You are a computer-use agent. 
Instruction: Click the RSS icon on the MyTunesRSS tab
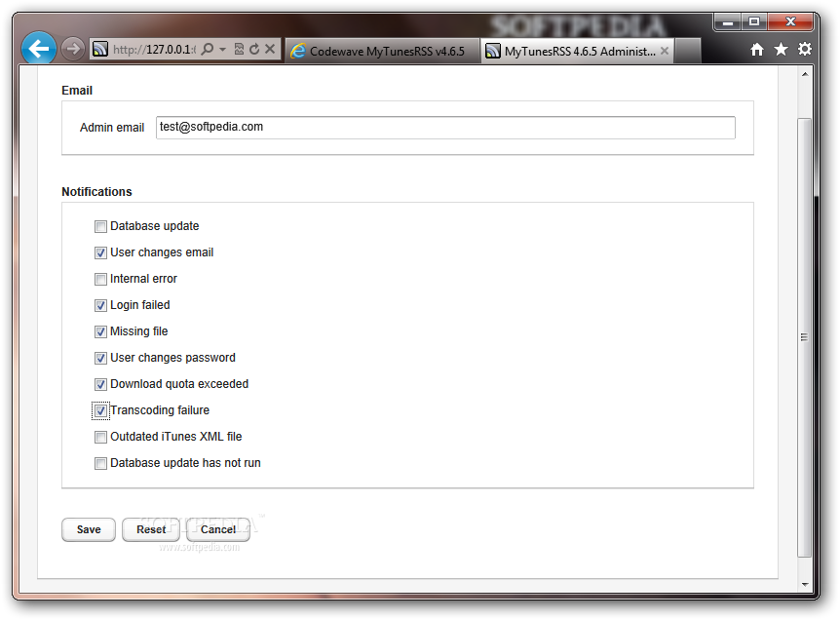tap(493, 51)
